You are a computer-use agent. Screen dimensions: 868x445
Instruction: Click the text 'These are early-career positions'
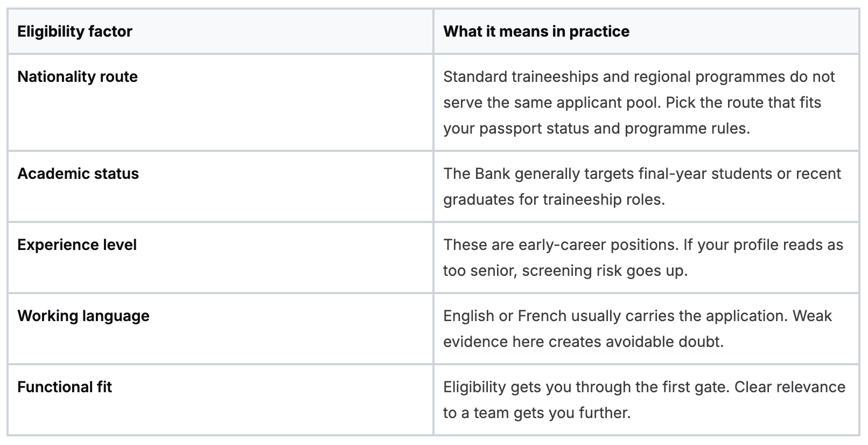tap(560, 245)
